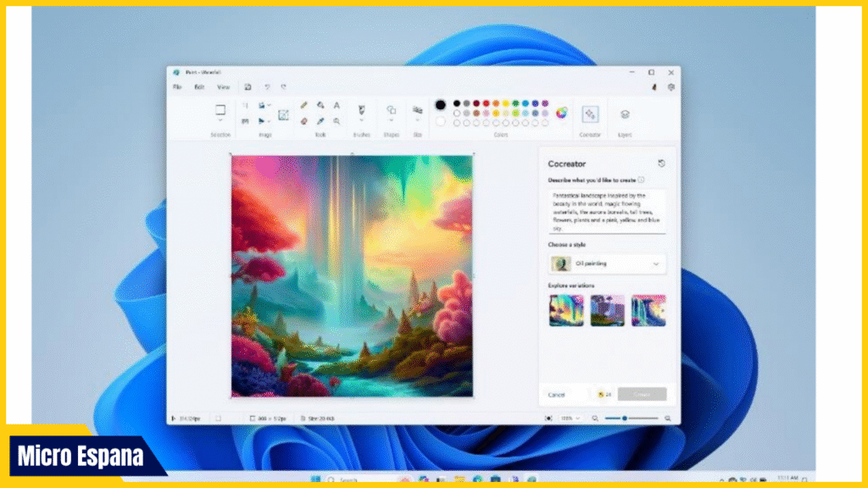Open the Layers panel icon
The width and height of the screenshot is (868, 488).
click(625, 114)
